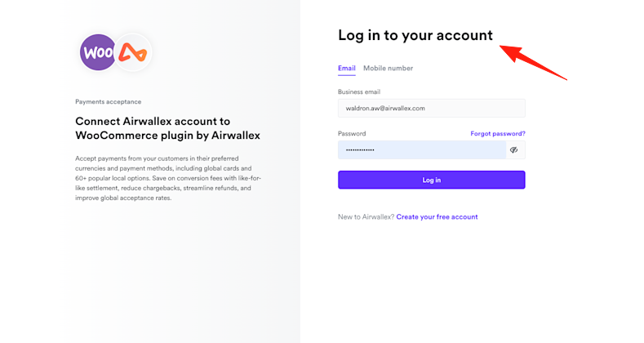Follow the Create your free account link
The image size is (644, 343).
click(x=437, y=217)
